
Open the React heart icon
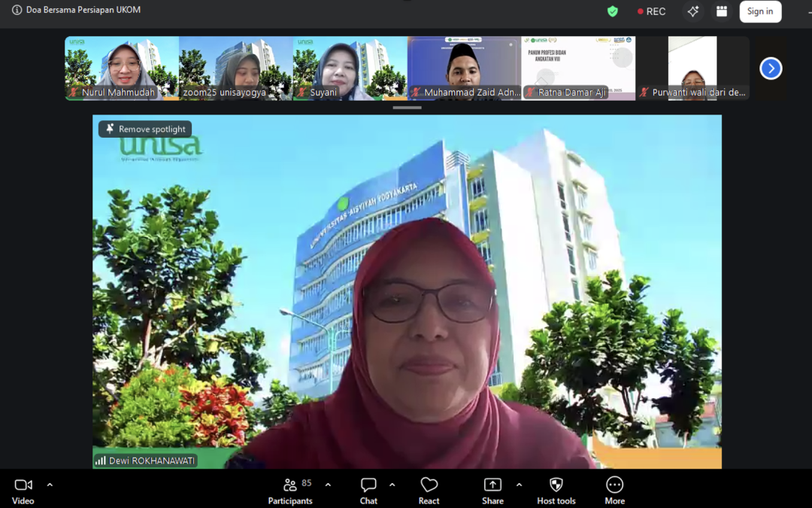[429, 491]
